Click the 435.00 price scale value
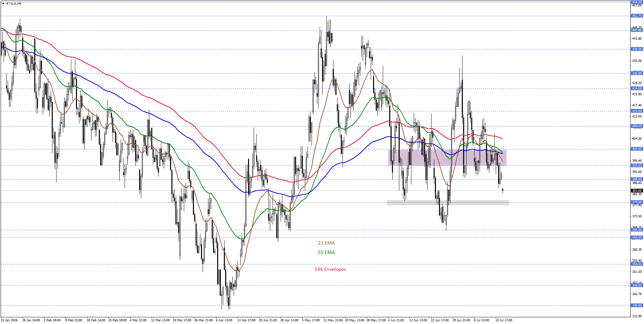The width and height of the screenshot is (644, 324). (637, 61)
